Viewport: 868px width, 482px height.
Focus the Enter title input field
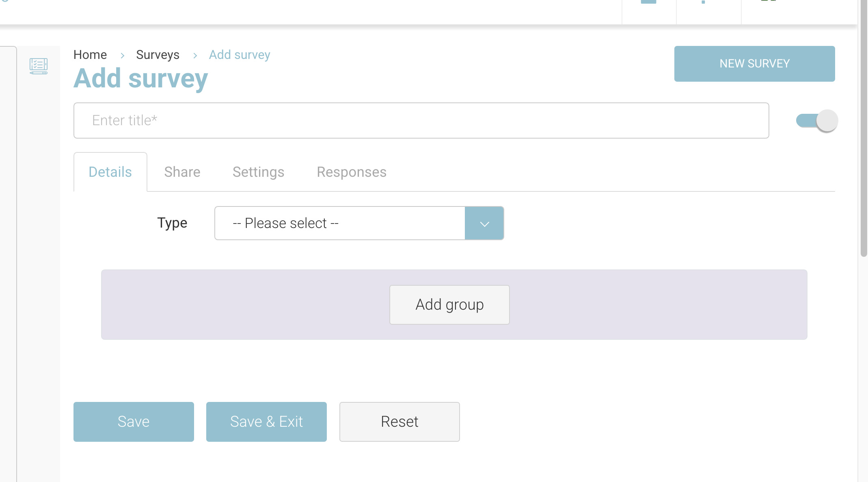421,121
